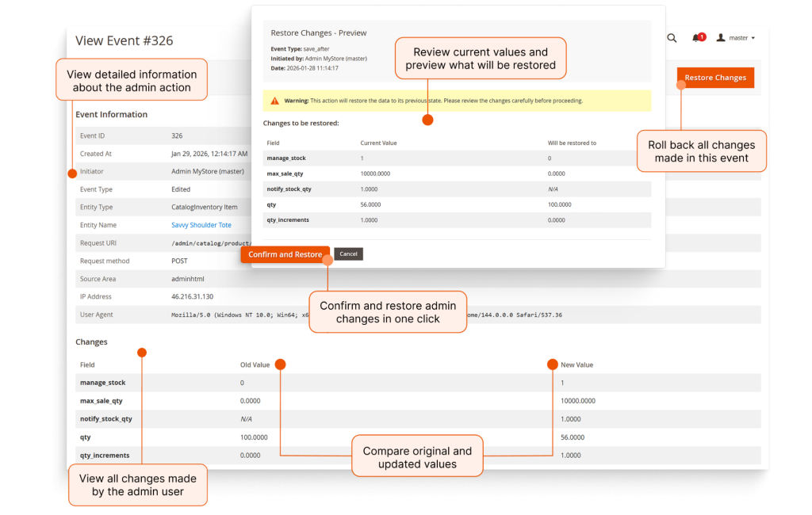
Task: Click the master user avatar icon
Action: 720,38
